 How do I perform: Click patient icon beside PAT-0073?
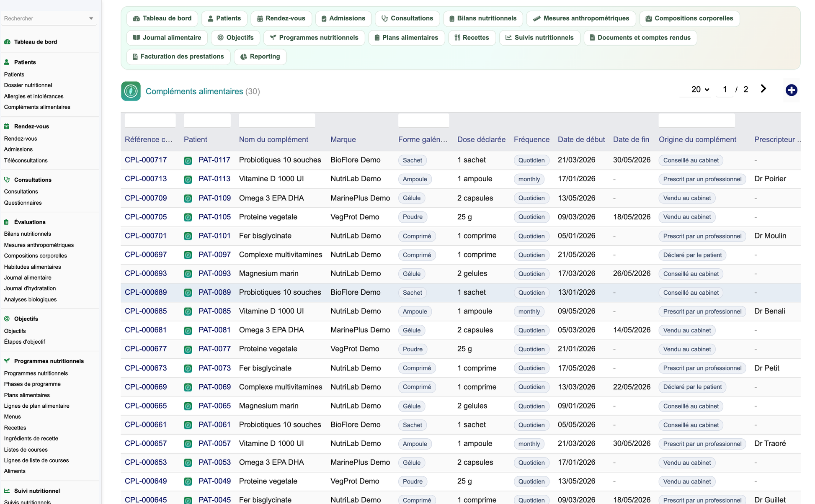tap(188, 368)
